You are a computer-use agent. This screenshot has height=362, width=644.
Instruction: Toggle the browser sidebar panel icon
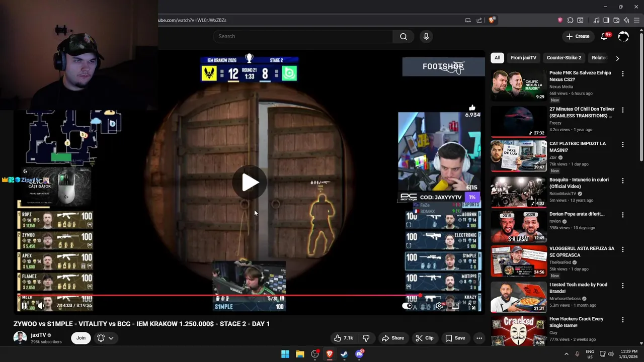coord(606,20)
